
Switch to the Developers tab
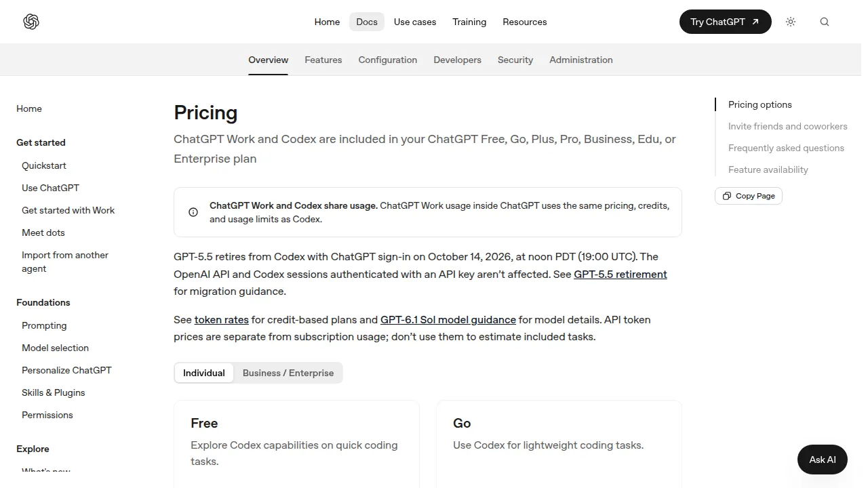click(x=458, y=60)
